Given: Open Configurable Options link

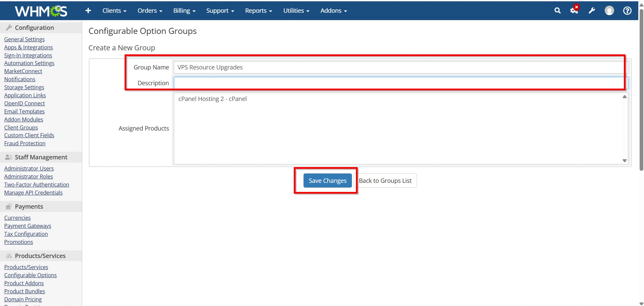Looking at the screenshot, I should (x=30, y=275).
